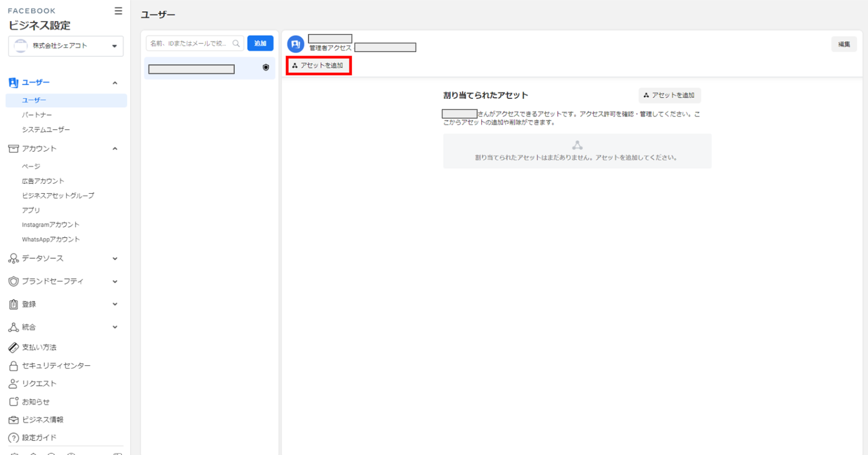Collapse the ユーザー section
Screen dimensions: 868x455
[x=115, y=83]
